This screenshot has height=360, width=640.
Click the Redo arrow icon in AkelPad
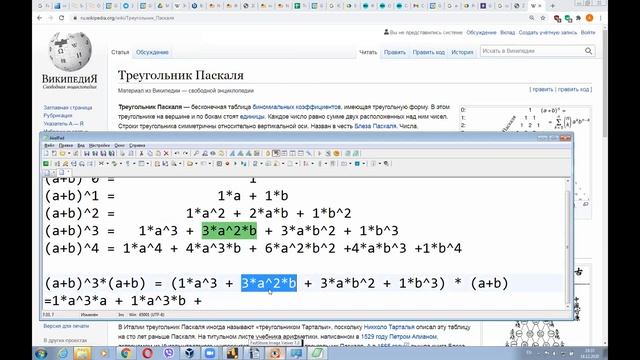click(x=186, y=153)
